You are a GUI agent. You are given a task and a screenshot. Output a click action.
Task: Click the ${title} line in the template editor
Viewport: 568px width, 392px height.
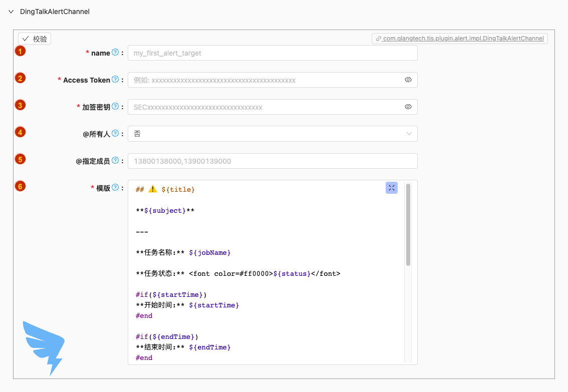[165, 189]
